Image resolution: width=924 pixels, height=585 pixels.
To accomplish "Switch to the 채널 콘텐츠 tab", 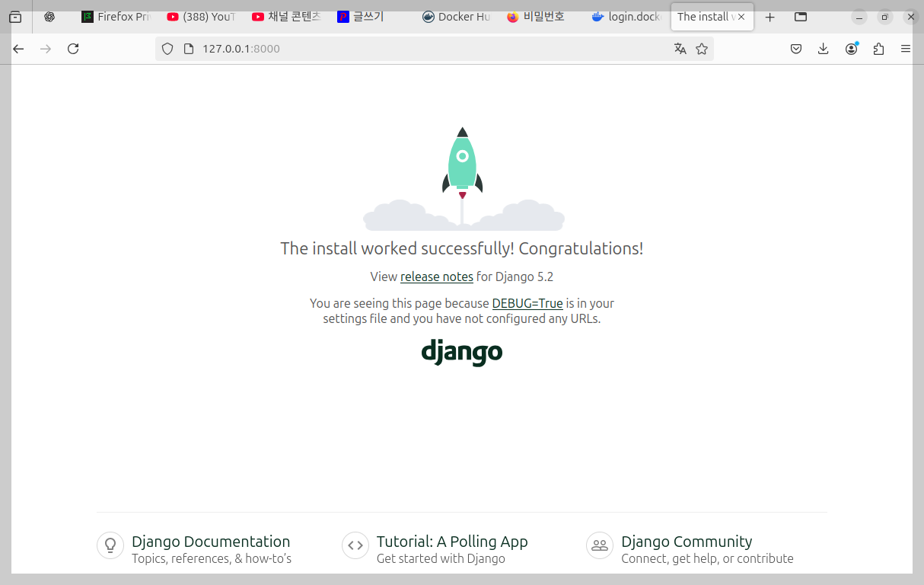I will pyautogui.click(x=287, y=17).
